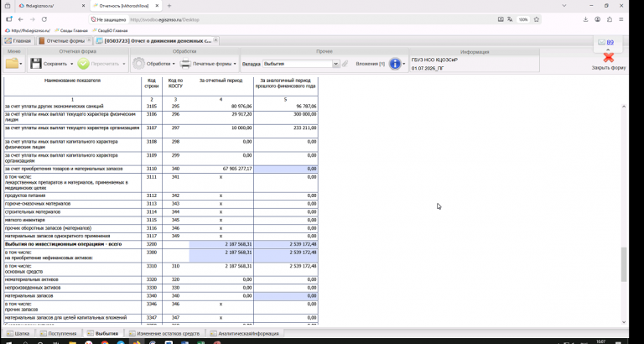Open the Своды Главная bookmark
Screen dimensions: 644x344
tap(71, 30)
